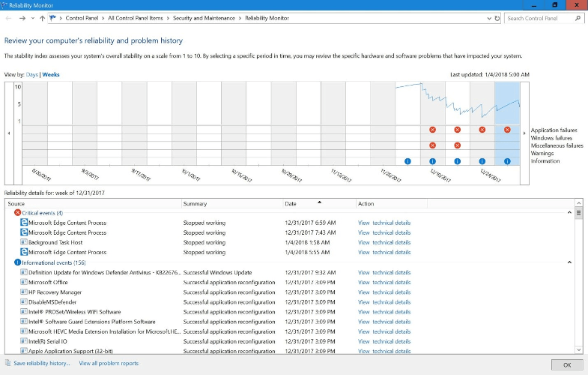Screen dimensions: 588x375
Task: Open View all problem reports link
Action: [x=109, y=364]
